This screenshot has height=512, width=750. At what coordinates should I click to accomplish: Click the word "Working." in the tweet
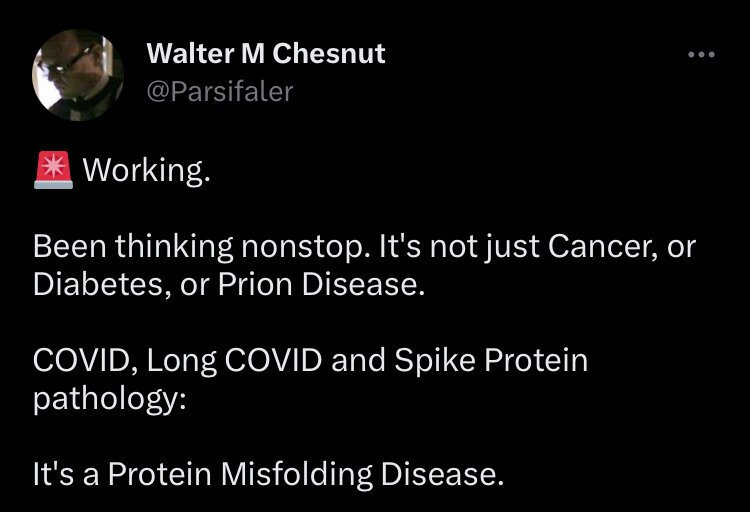(x=147, y=171)
